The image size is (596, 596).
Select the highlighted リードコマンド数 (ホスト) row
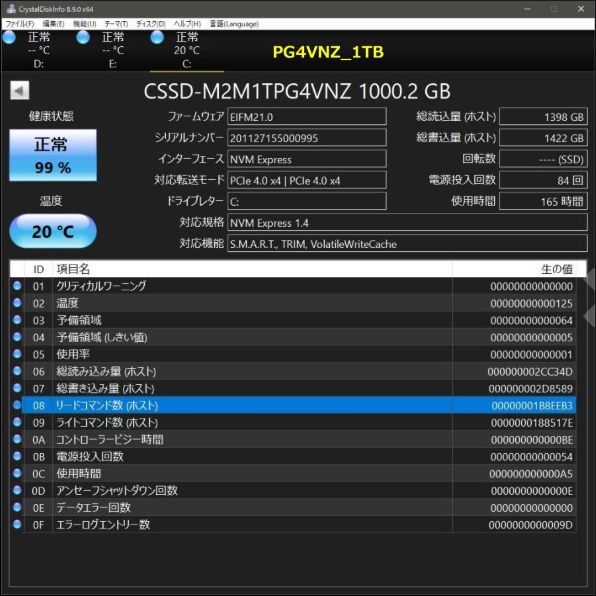pyautogui.click(x=293, y=405)
